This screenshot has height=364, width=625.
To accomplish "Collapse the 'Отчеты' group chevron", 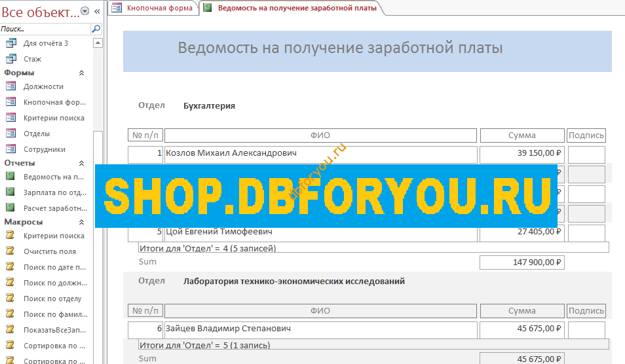I will 82,163.
